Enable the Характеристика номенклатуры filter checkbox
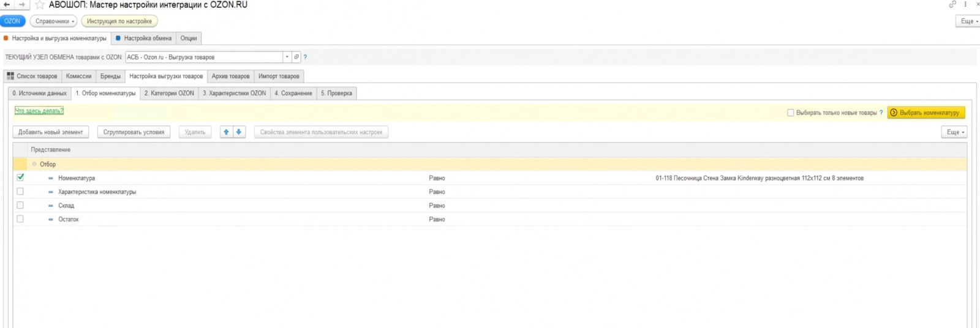 [20, 192]
